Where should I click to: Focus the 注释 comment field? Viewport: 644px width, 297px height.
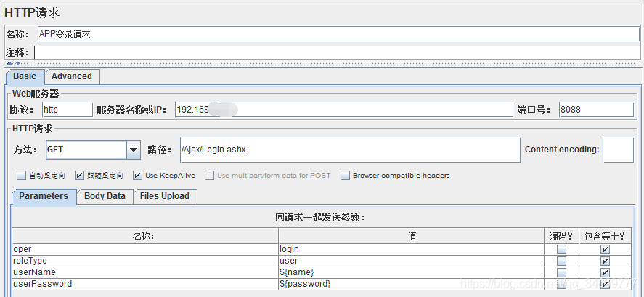pos(337,52)
